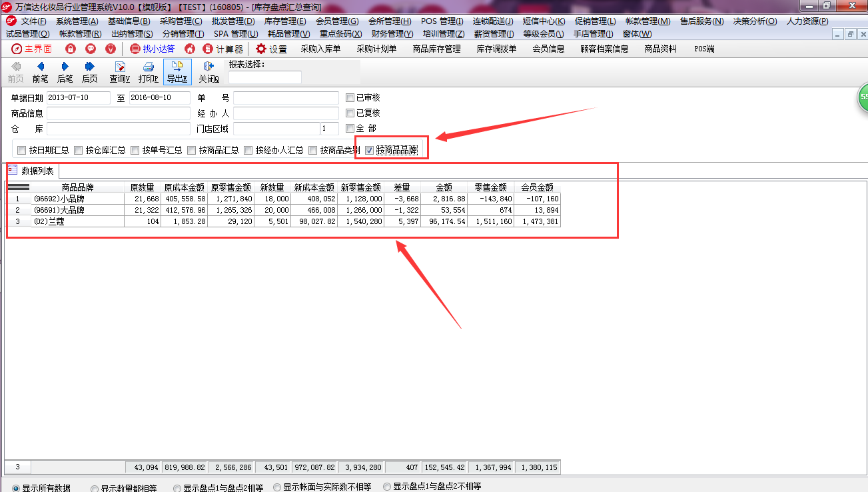This screenshot has height=492, width=868.
Task: Click the red chat bubble icon
Action: 91,49
